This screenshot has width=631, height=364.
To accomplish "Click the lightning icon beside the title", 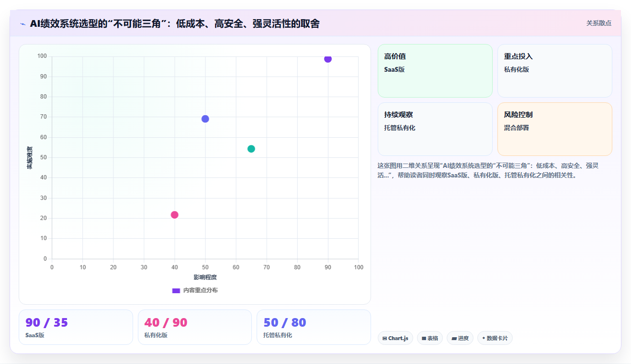I will tap(23, 24).
